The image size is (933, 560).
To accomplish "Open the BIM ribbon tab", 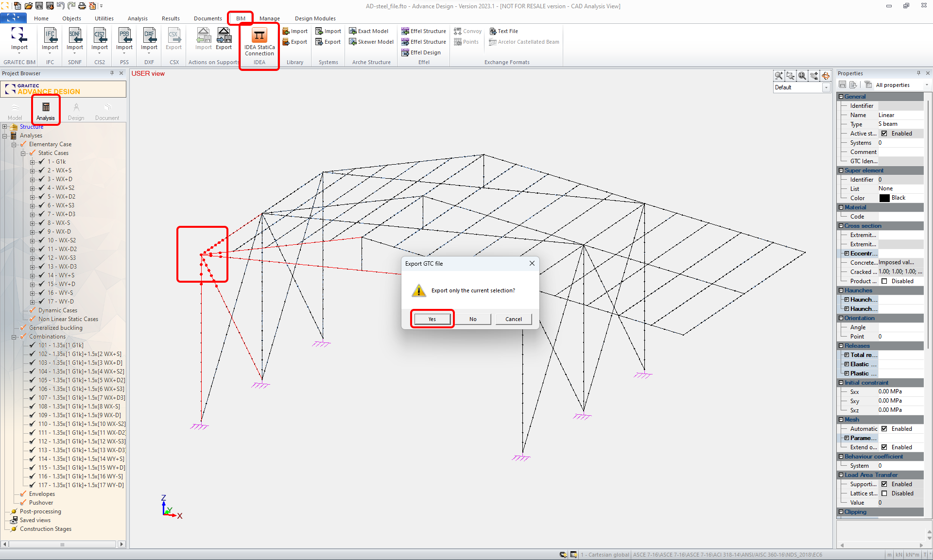I will point(241,18).
